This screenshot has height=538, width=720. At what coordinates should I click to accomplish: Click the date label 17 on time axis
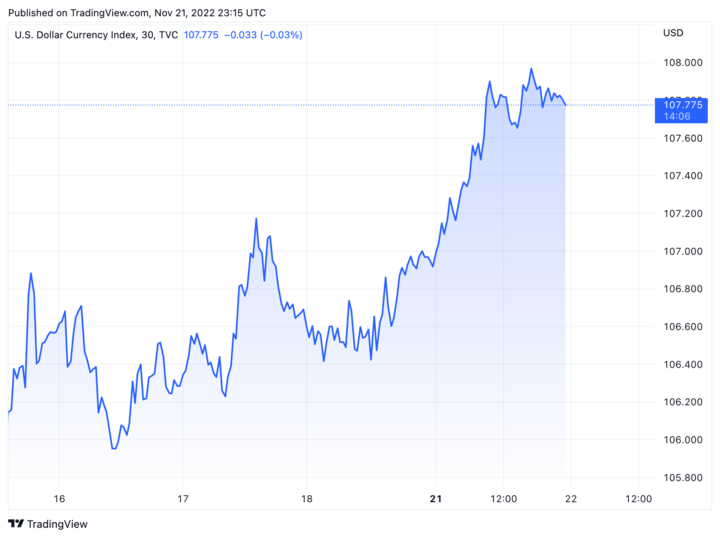pyautogui.click(x=183, y=499)
